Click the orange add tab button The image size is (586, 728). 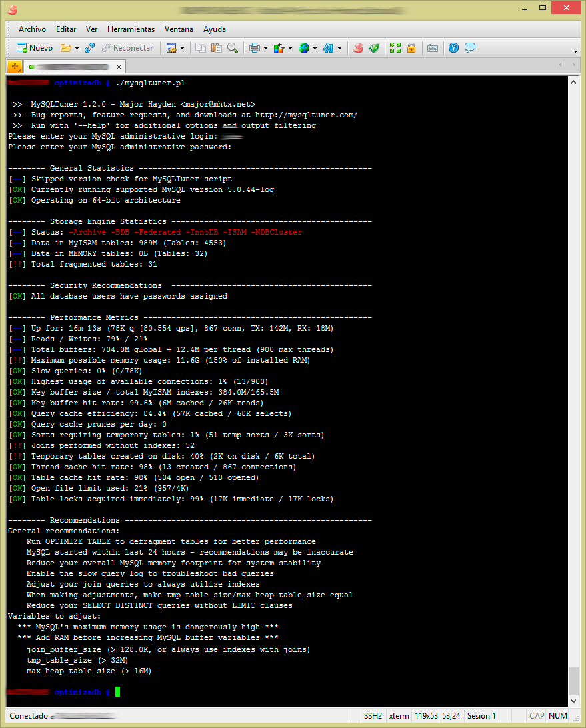15,67
